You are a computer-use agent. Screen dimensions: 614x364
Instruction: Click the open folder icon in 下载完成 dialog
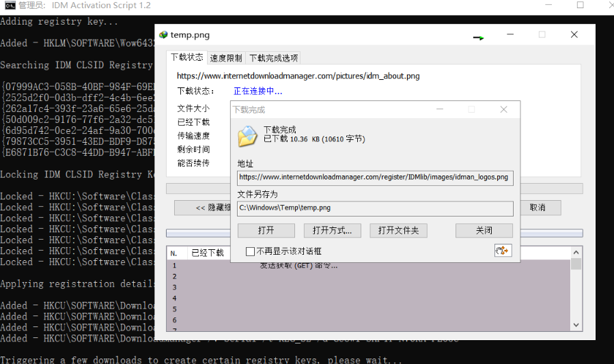coord(247,136)
